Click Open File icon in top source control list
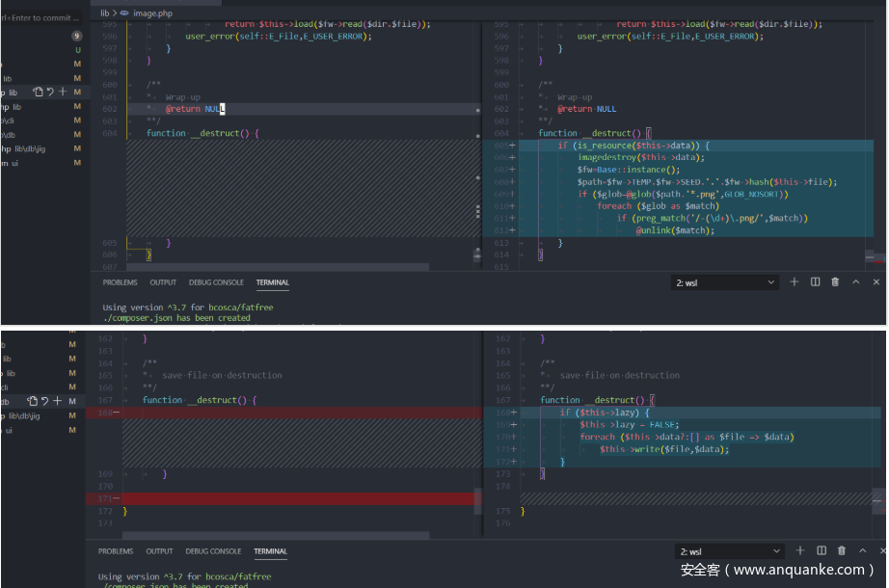Image resolution: width=889 pixels, height=588 pixels. pos(38,93)
